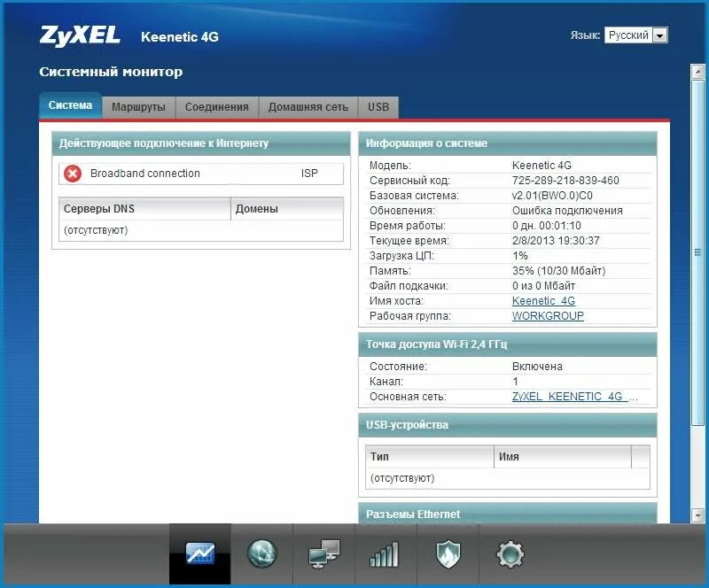The image size is (709, 588).
Task: Click the ZyXEL logo
Action: (x=80, y=36)
